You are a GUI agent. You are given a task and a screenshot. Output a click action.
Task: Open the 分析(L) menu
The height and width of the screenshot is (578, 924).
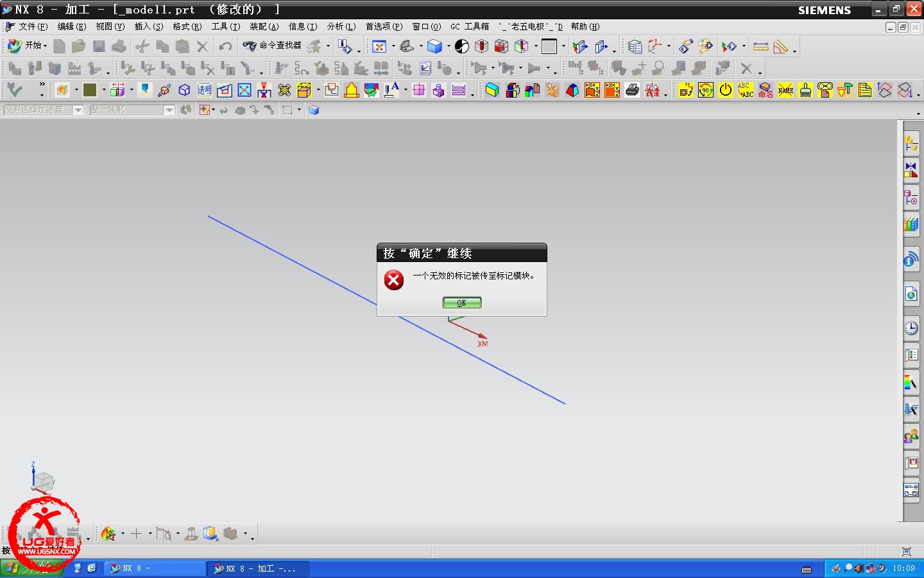[341, 26]
